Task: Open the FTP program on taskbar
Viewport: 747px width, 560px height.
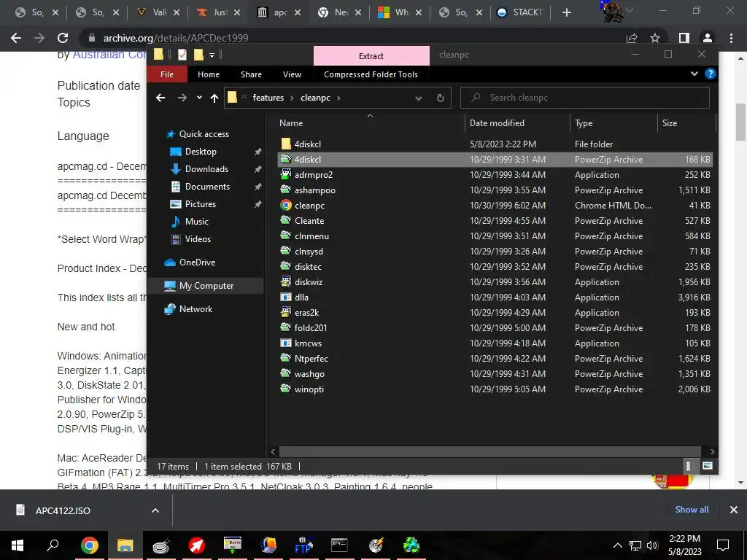Action: [303, 545]
